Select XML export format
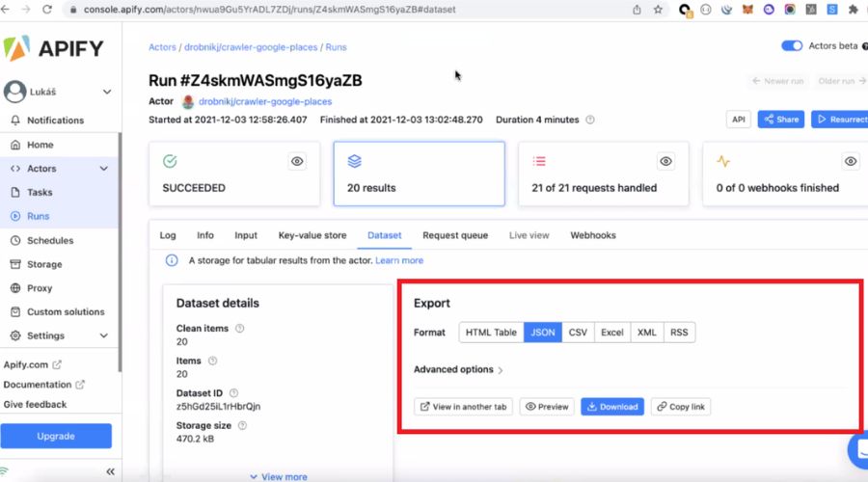The height and width of the screenshot is (482, 868). click(646, 332)
